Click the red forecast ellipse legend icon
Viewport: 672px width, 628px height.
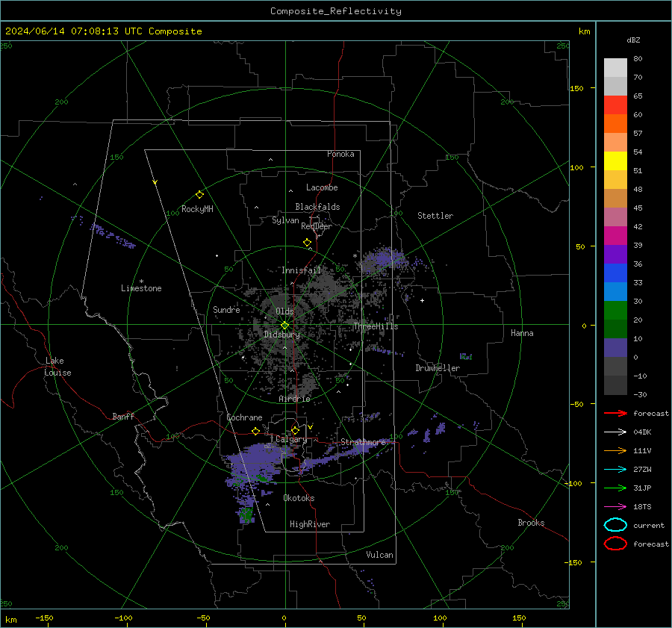click(x=615, y=544)
